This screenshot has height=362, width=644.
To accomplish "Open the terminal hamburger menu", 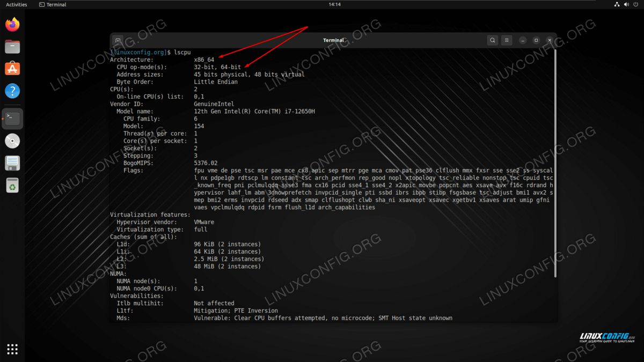I will click(x=507, y=40).
